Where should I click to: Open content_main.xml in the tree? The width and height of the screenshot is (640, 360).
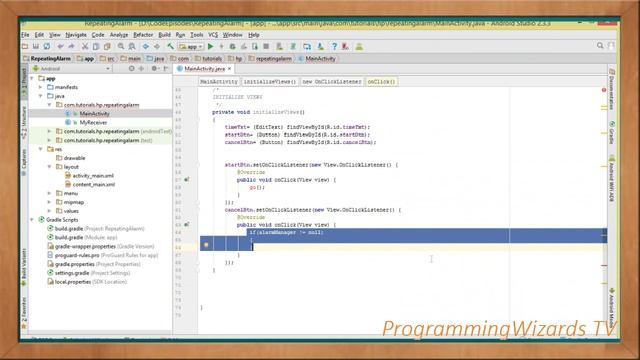(x=93, y=185)
